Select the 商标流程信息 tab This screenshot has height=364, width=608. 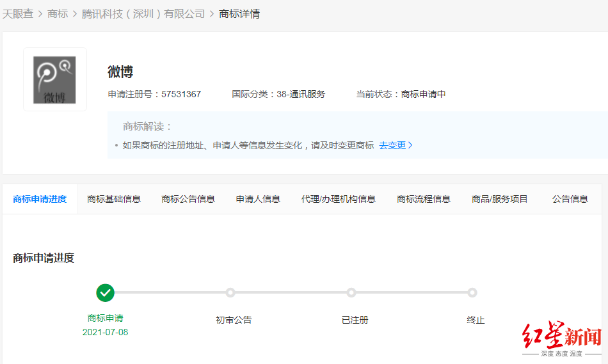[424, 199]
